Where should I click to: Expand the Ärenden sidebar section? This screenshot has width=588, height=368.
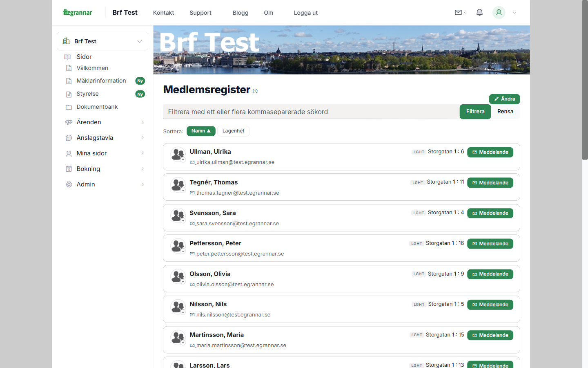pyautogui.click(x=143, y=122)
